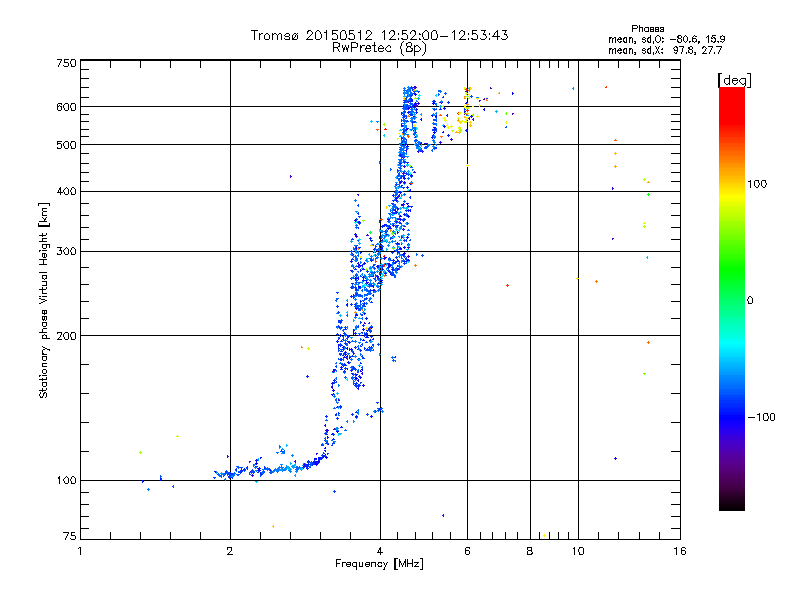Click the yellow point at the plot's bottom edge

pyautogui.click(x=544, y=535)
